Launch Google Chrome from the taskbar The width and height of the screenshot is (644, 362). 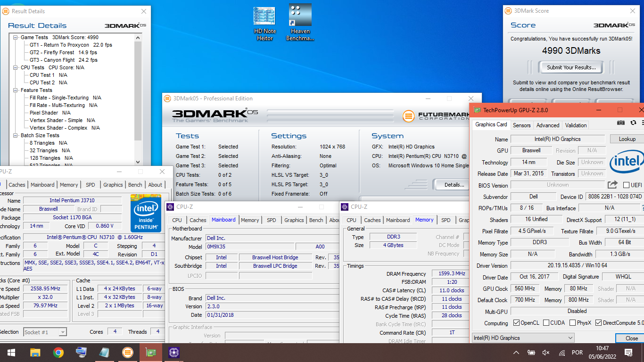pyautogui.click(x=58, y=353)
